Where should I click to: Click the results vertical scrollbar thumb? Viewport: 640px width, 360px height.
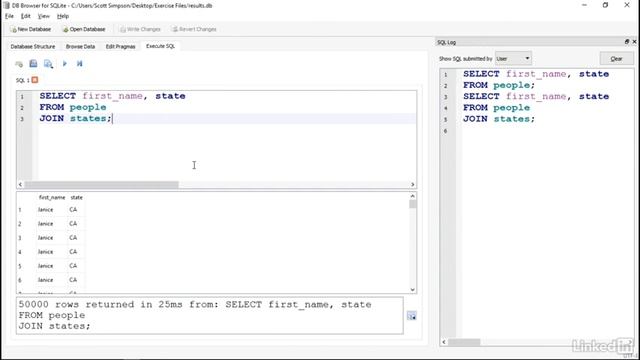413,204
